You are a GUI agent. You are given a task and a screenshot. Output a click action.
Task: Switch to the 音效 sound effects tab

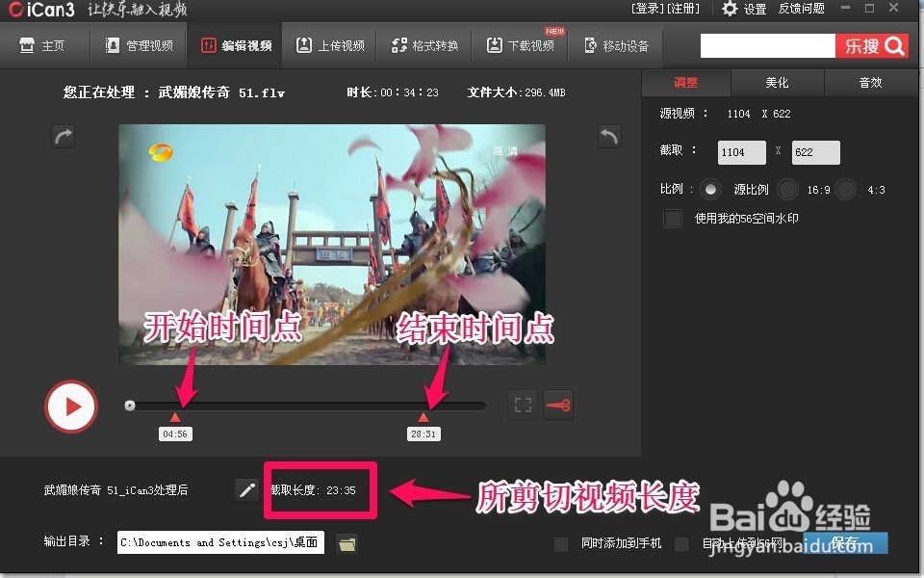click(x=871, y=83)
